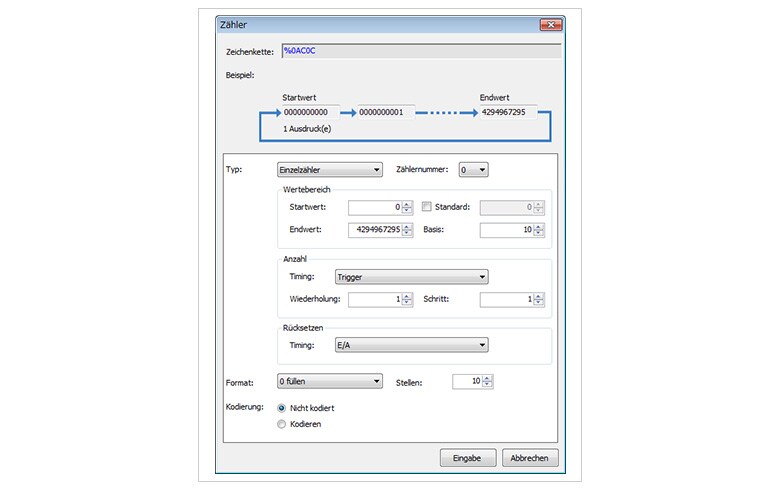Select the Nicht kodiert radio button

pyautogui.click(x=281, y=408)
